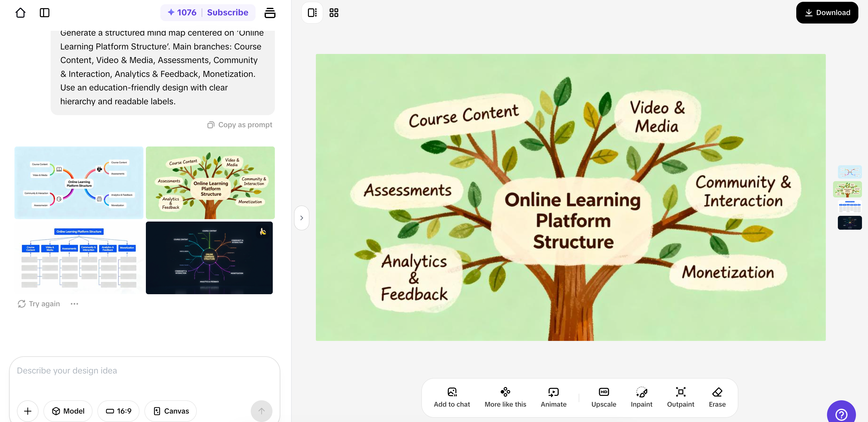Pick the green tree strip thumbnail on the right

(847, 189)
